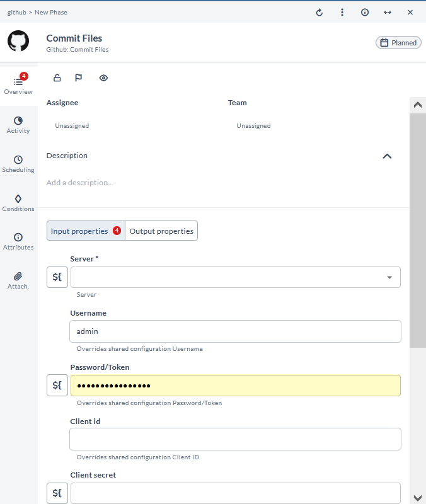The image size is (426, 504).
Task: Select the Input properties tab
Action: pos(86,231)
